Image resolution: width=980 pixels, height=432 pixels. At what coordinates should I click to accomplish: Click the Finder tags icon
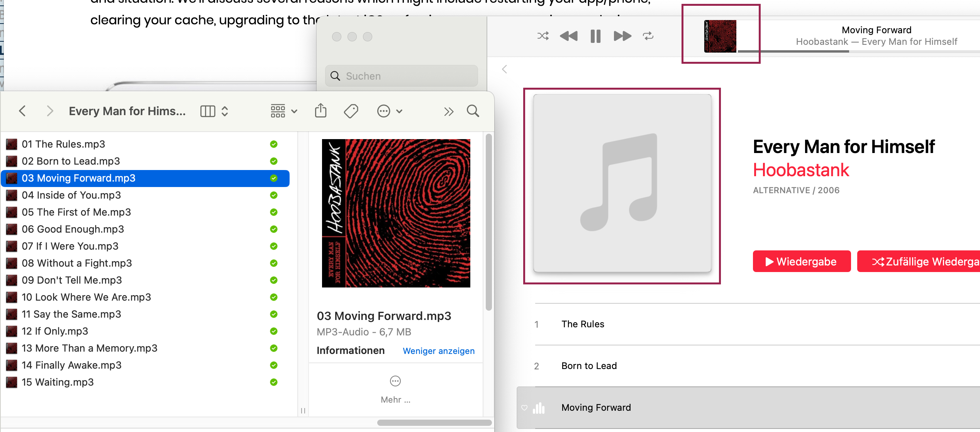[x=351, y=111]
